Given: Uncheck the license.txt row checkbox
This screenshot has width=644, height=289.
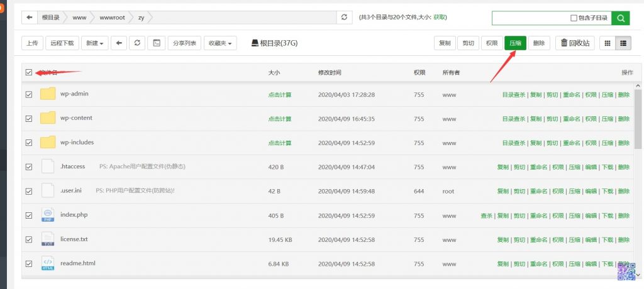Looking at the screenshot, I should click(29, 240).
